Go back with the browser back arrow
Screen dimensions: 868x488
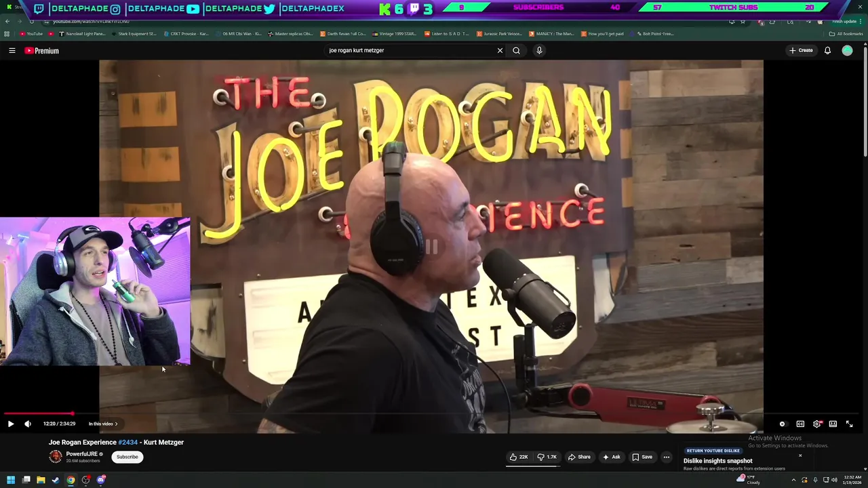(7, 22)
